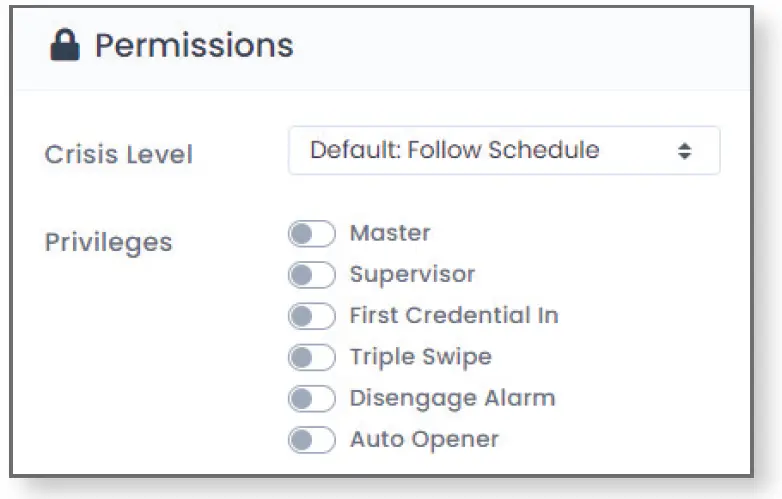Click the Supervisor privilege label text
Screen dimensions: 782x499
(412, 274)
